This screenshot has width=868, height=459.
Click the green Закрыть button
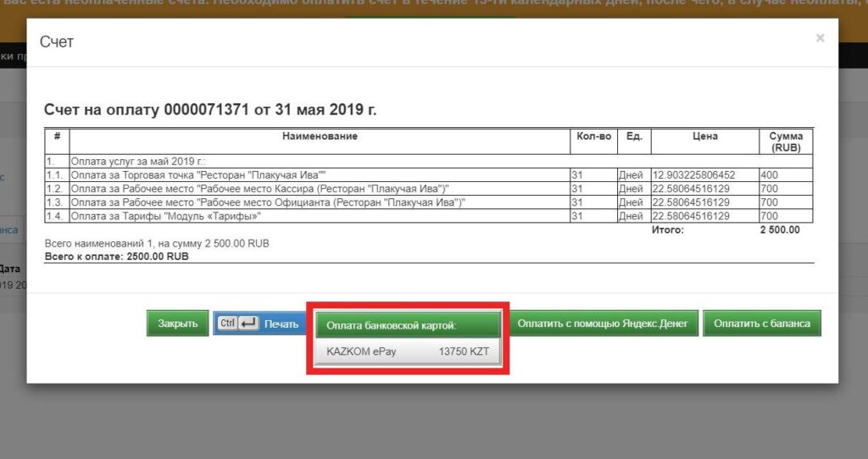click(x=177, y=324)
